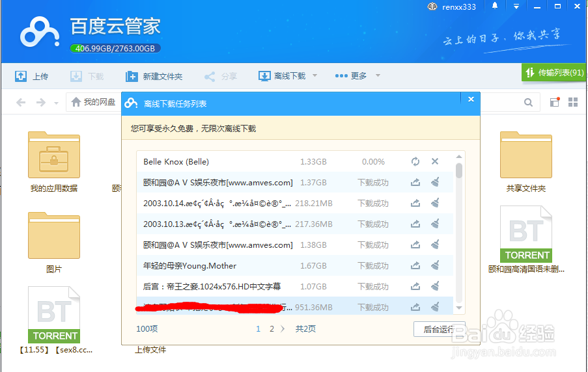Select the 2003.10.14 task name
Image resolution: width=588 pixels, height=372 pixels.
(217, 204)
